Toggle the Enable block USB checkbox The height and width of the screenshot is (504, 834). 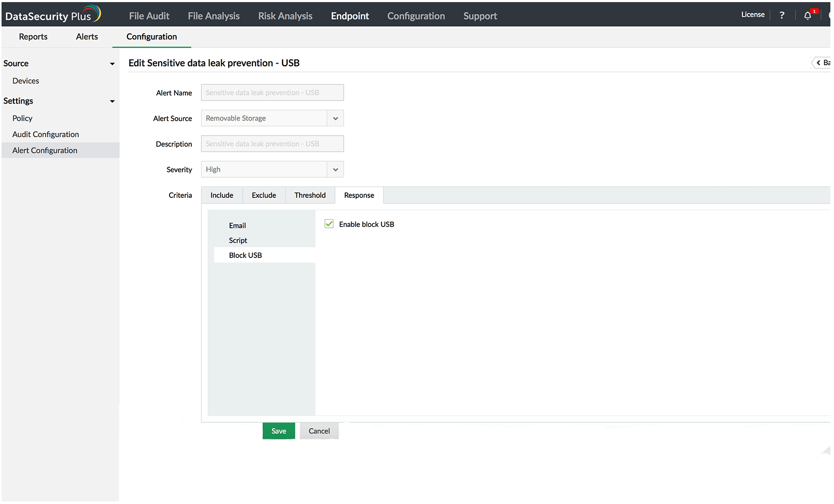coord(329,224)
